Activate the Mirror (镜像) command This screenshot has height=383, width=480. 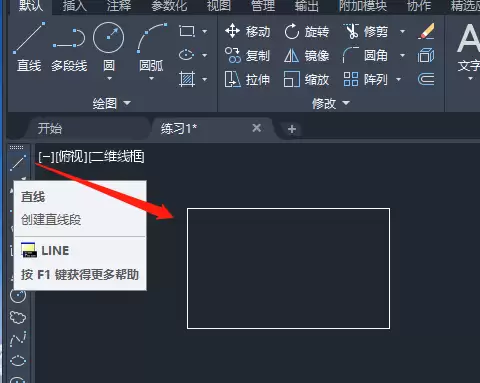pyautogui.click(x=307, y=55)
